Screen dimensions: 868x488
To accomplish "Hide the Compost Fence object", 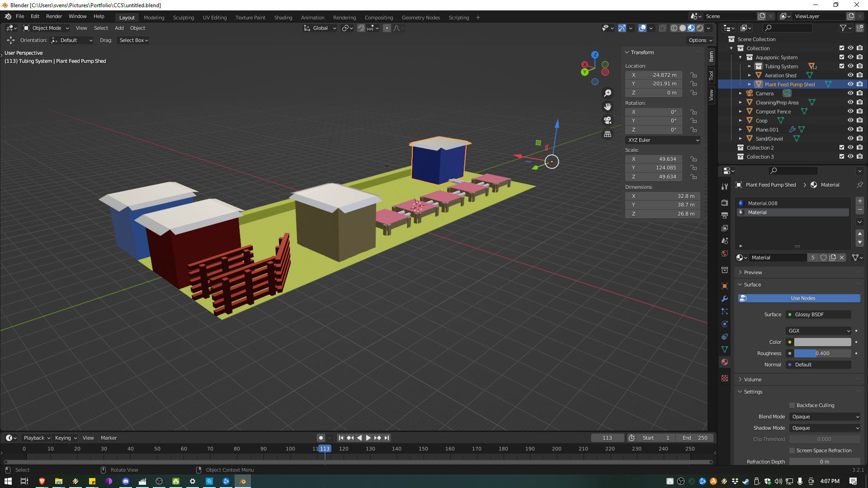I will click(850, 111).
